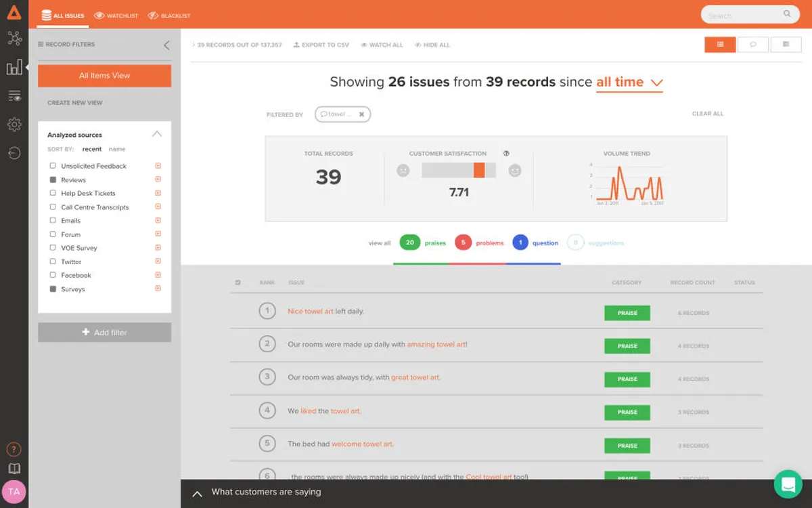Viewport: 812px width, 508px height.
Task: Click plus icon next to Unsolicited Feedback
Action: tap(158, 166)
